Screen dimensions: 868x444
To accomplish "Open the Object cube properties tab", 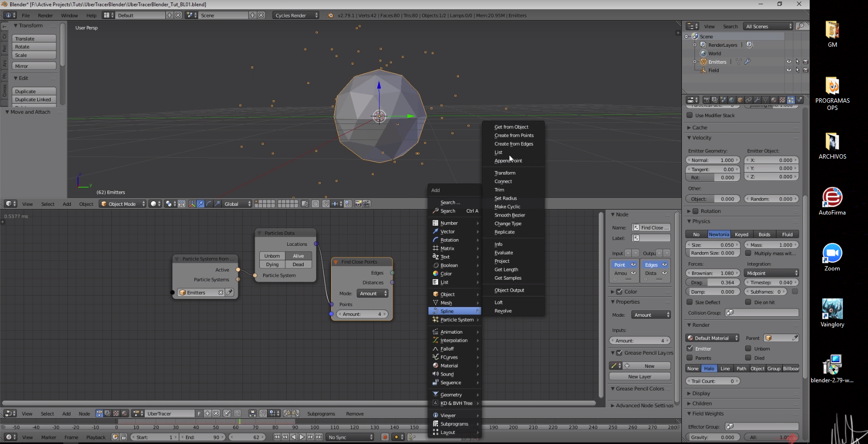I will click(x=740, y=100).
